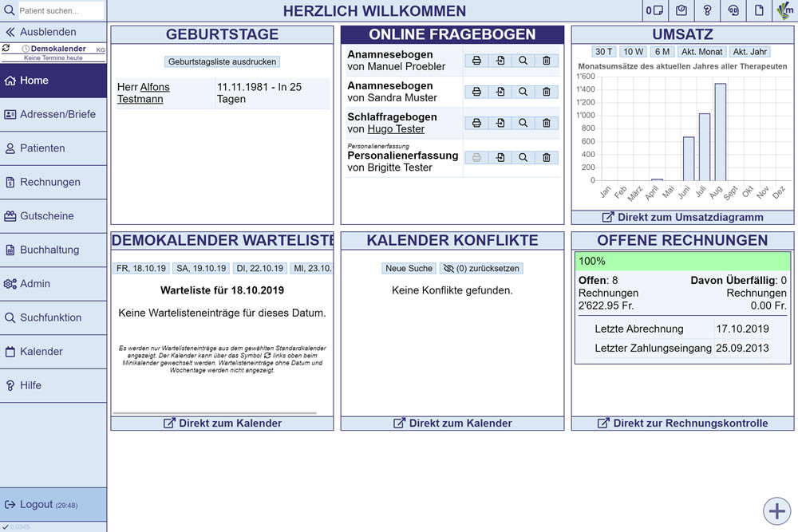This screenshot has width=798, height=532.
Task: Switch the chart to Akt. Jahr
Action: tap(749, 52)
